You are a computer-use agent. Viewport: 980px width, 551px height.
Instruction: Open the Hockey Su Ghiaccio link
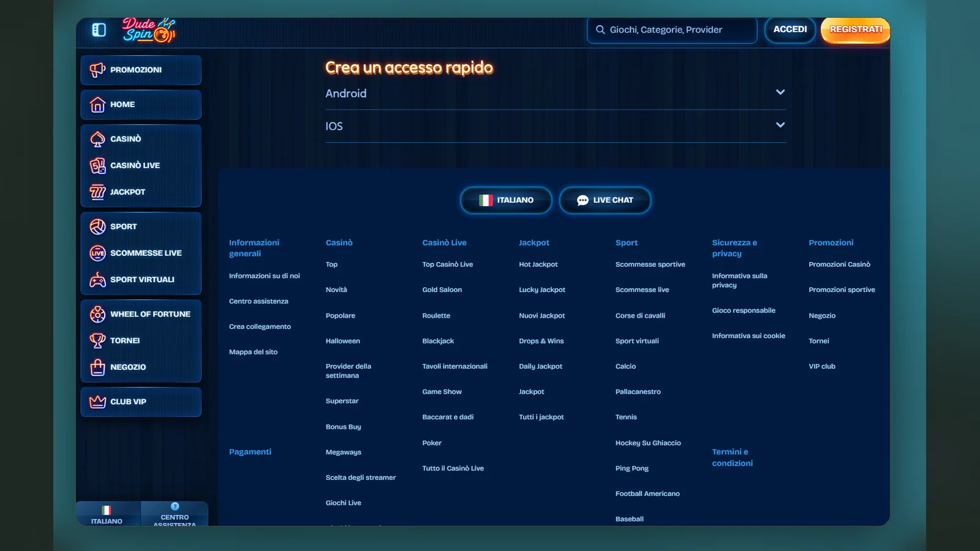[648, 443]
